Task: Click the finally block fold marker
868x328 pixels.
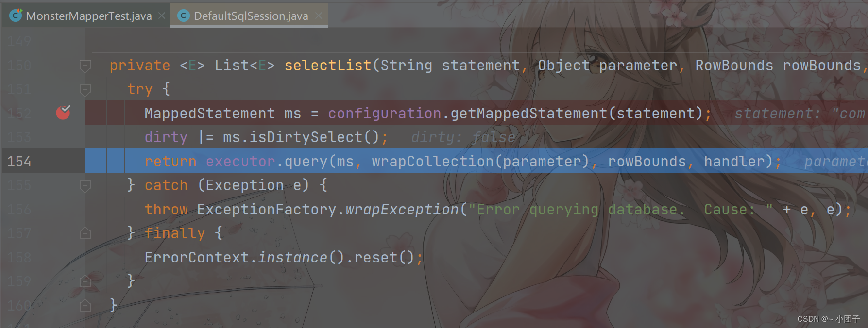Action: click(85, 233)
